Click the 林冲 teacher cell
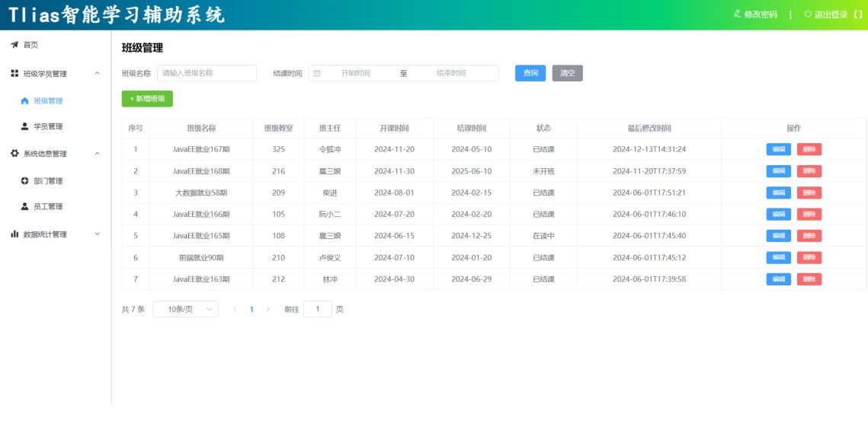This screenshot has width=868, height=424. tap(330, 279)
